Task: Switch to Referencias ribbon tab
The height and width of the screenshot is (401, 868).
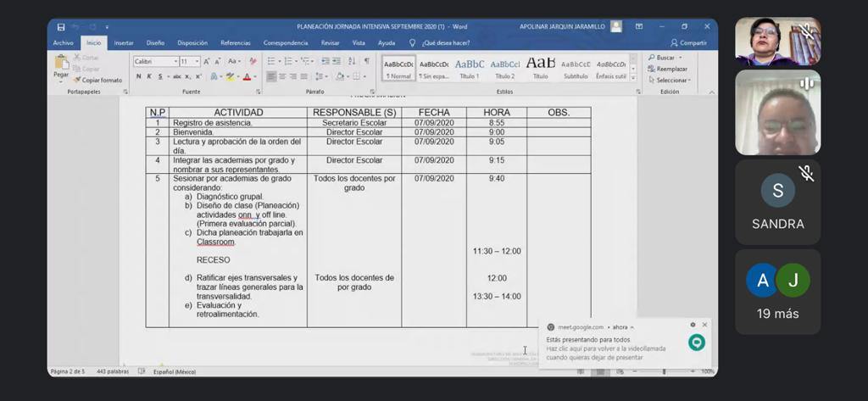Action: tap(236, 42)
